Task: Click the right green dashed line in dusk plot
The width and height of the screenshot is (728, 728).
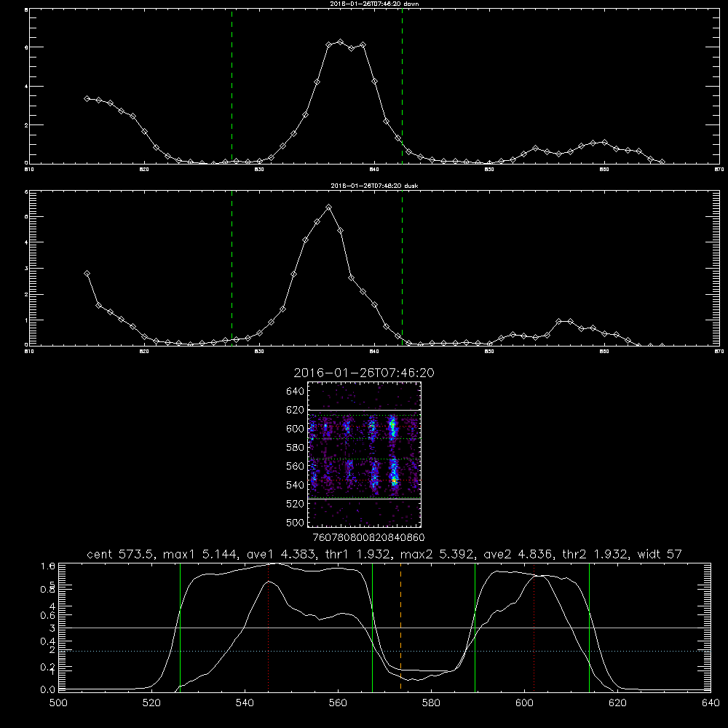Action: [x=402, y=268]
